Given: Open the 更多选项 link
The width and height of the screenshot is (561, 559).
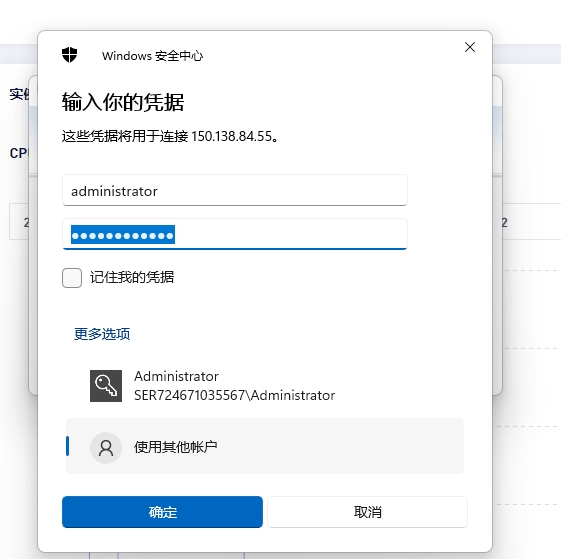Looking at the screenshot, I should click(x=102, y=334).
